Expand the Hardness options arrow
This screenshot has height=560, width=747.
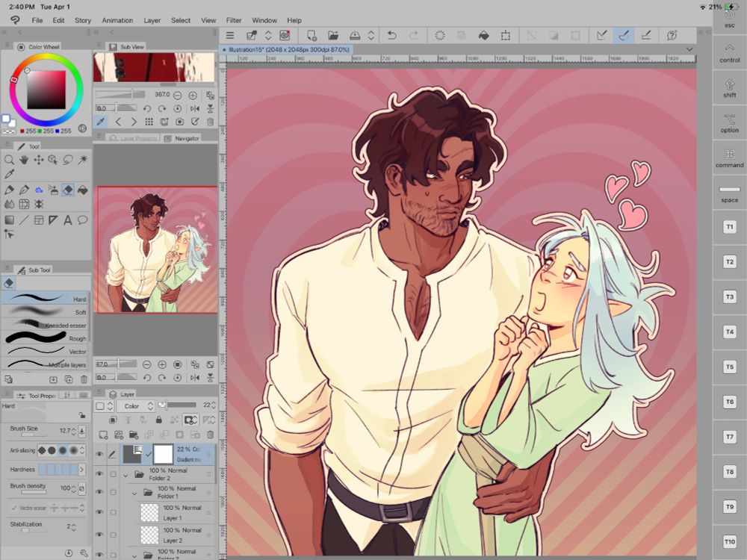coord(82,470)
